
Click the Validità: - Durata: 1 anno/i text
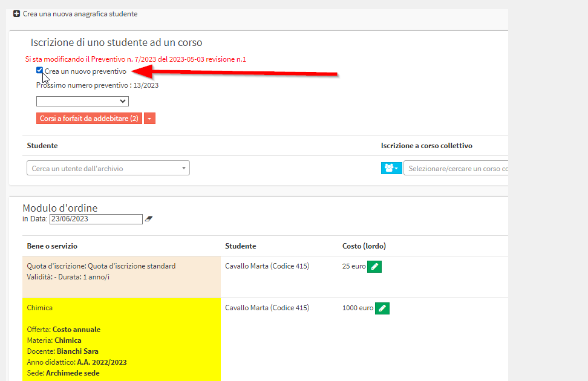[x=68, y=277]
